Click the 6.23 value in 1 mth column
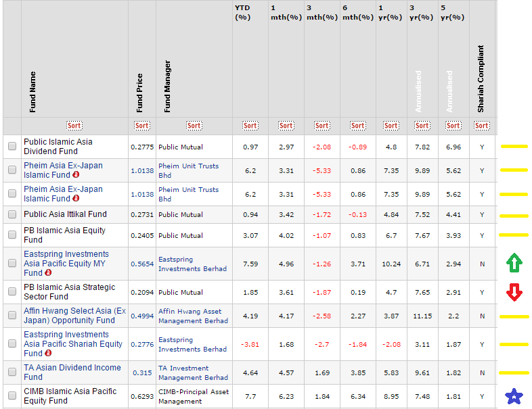The width and height of the screenshot is (532, 409). pos(286,396)
